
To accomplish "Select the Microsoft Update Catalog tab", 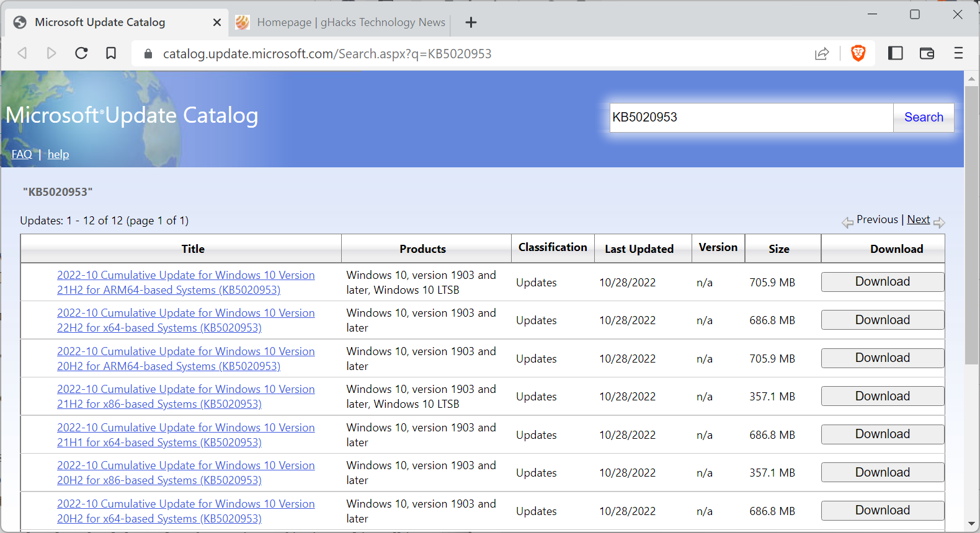I will [117, 22].
